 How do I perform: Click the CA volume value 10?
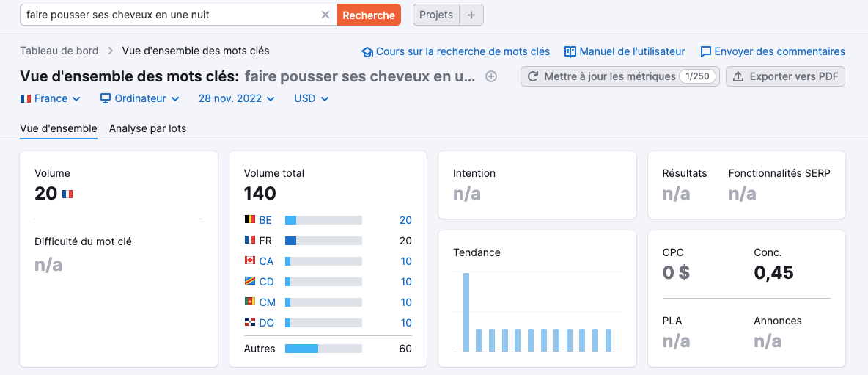406,261
